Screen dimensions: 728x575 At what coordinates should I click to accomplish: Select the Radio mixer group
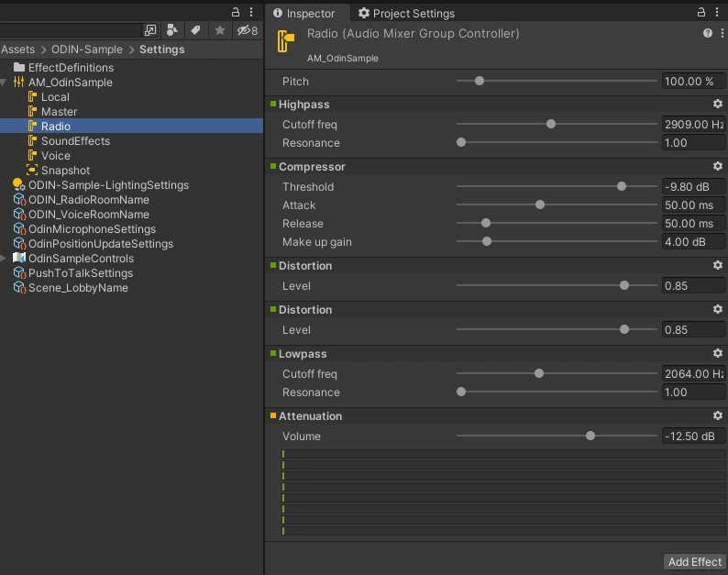131,126
